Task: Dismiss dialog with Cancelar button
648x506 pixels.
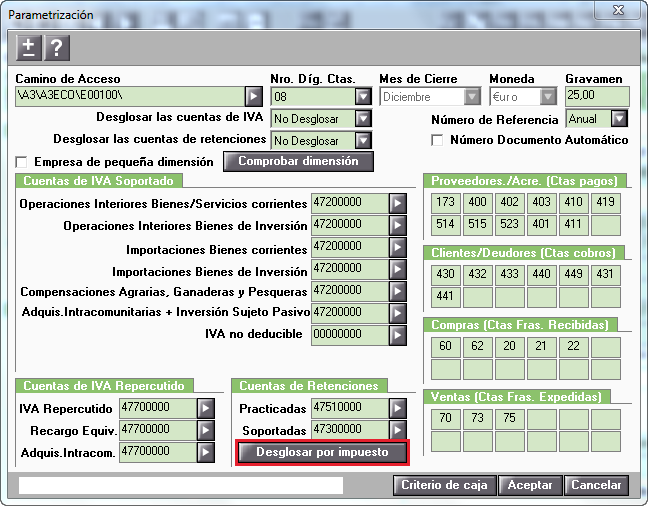Action: point(596,485)
